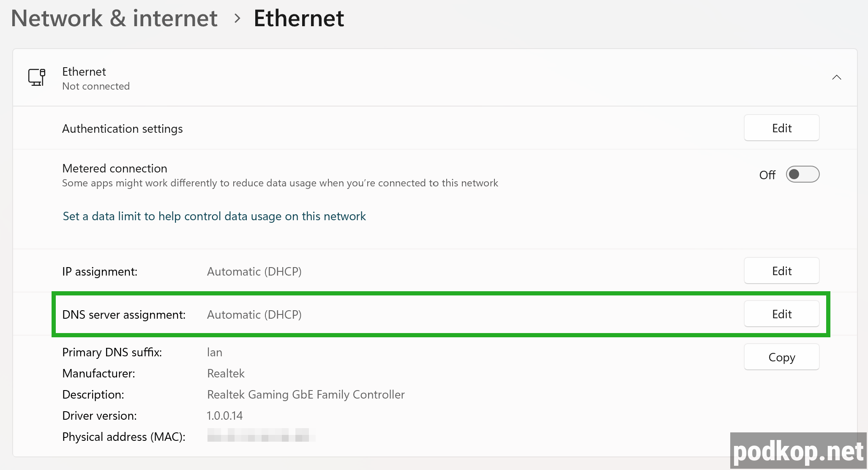Copy the network adapter details
This screenshot has width=868, height=470.
click(x=781, y=356)
